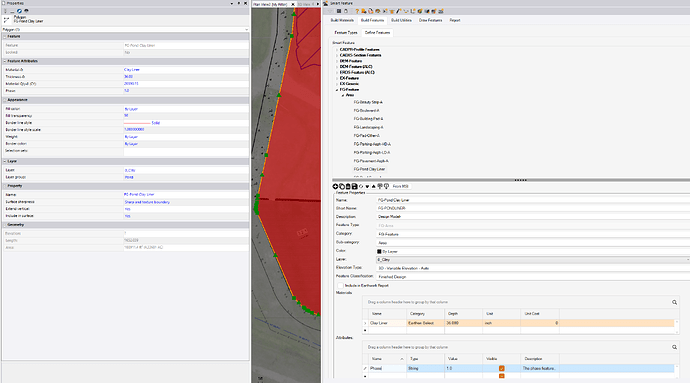Expand the EX Generic tree node
Viewport: 690px width, 383px height.
tap(337, 84)
